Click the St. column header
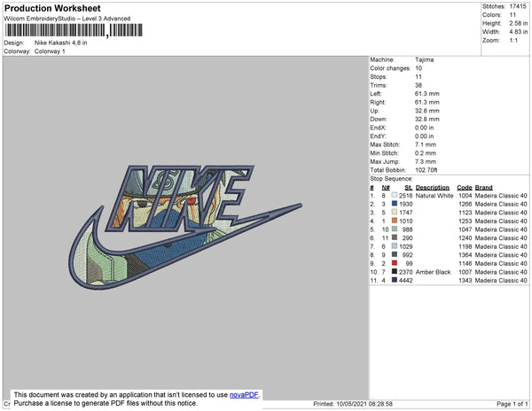The width and height of the screenshot is (532, 411). point(409,188)
